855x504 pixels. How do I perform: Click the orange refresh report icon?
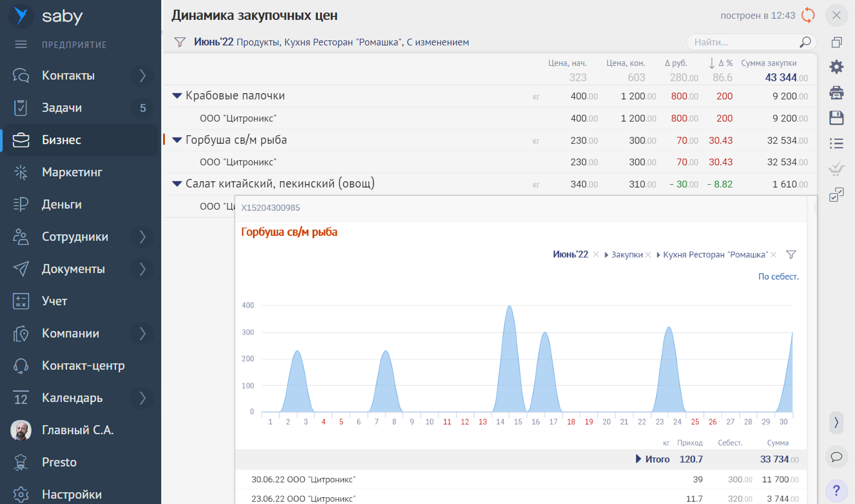pos(808,15)
